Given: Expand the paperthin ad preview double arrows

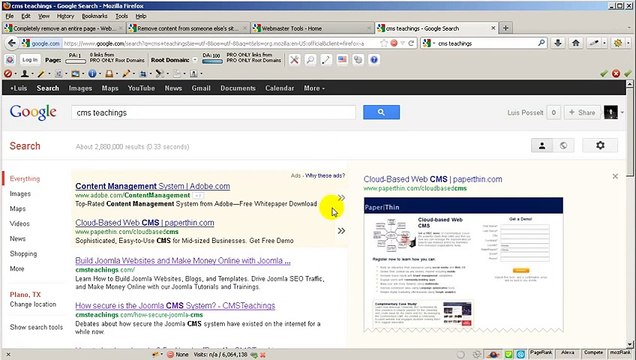Looking at the screenshot, I should coord(342,231).
